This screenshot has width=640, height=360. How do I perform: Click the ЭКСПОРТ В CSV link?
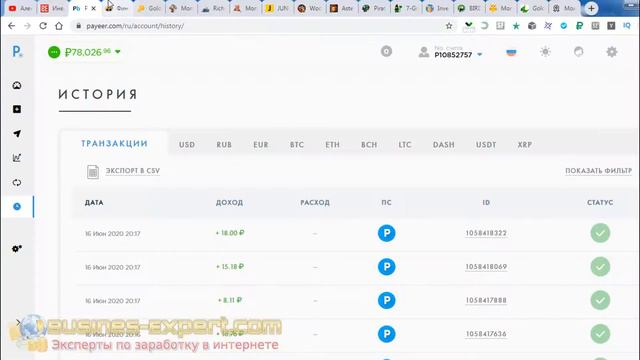coord(133,171)
